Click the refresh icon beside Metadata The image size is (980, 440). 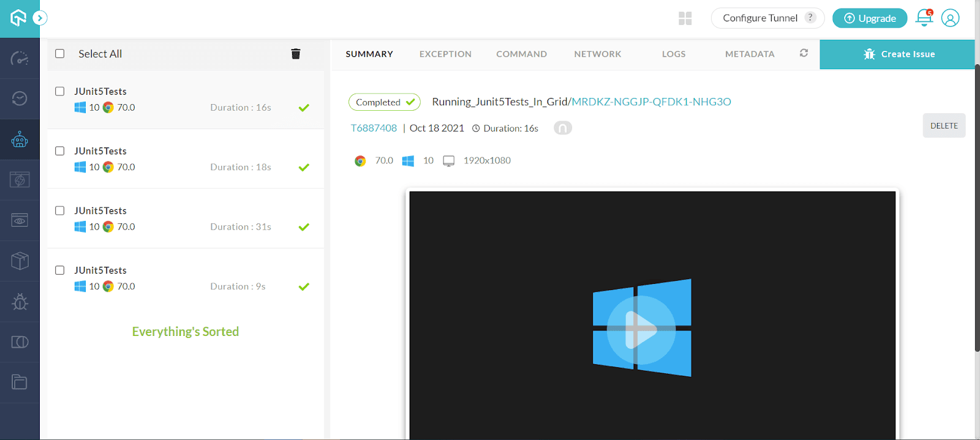(804, 53)
